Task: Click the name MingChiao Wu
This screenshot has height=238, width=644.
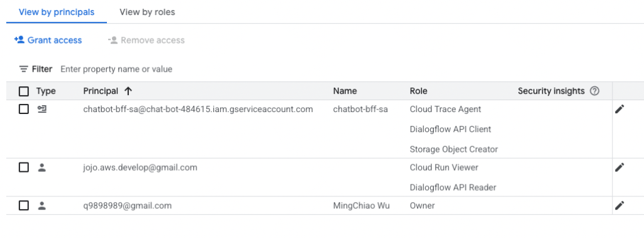Action: pos(362,205)
